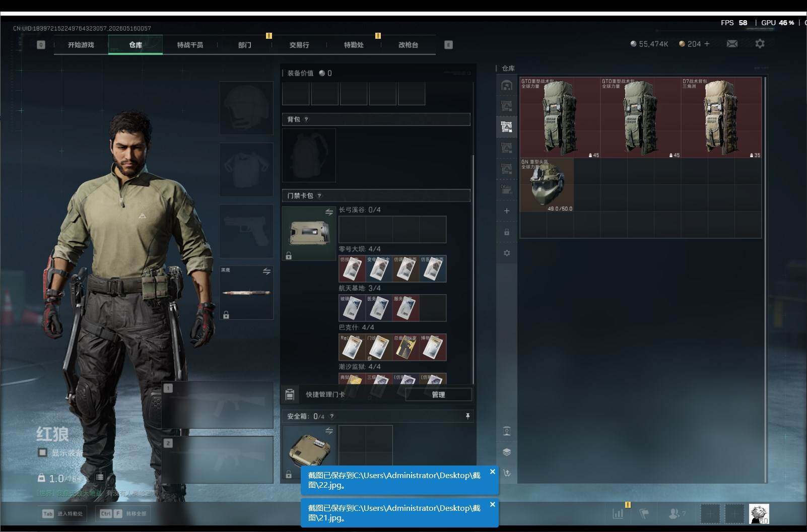
Task: Click the swap arrows on the safe box
Action: coord(329,431)
